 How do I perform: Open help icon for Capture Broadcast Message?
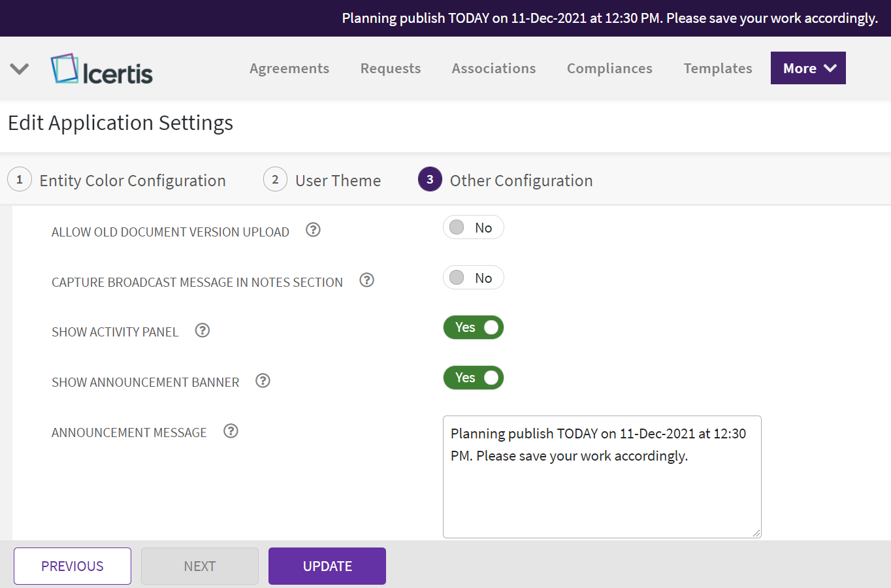coord(366,280)
